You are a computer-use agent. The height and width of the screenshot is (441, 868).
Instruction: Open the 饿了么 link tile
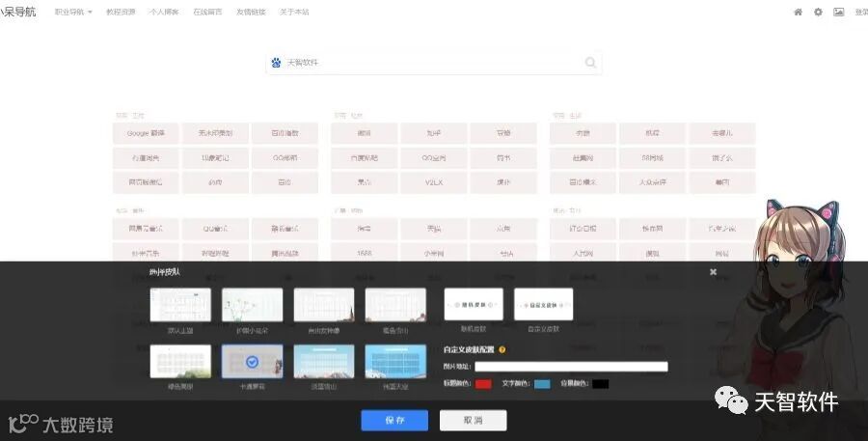721,158
